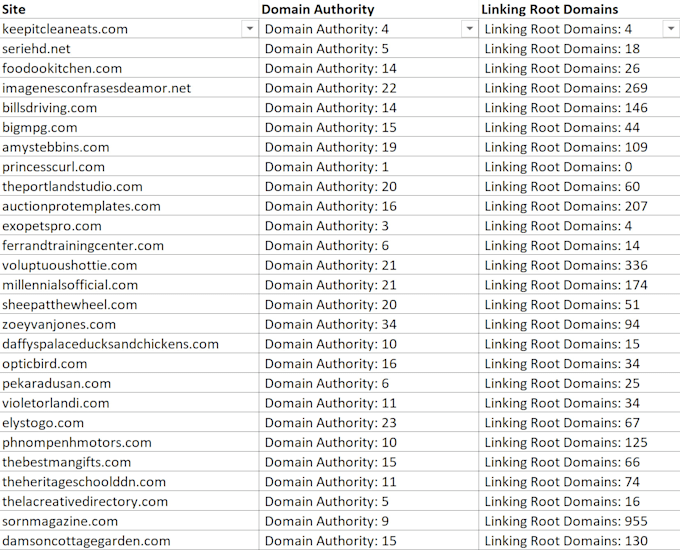Select the Linking Root Domains: 336 cell
This screenshot has width=680, height=550.
pyautogui.click(x=580, y=265)
